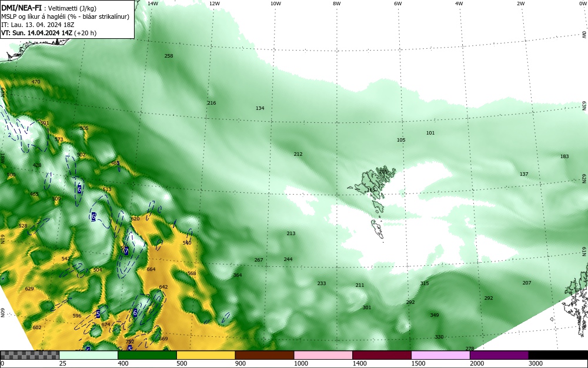Screen dimensions: 588x368
Task: Click the 620 CAPE value on map
Action: pyautogui.click(x=135, y=219)
